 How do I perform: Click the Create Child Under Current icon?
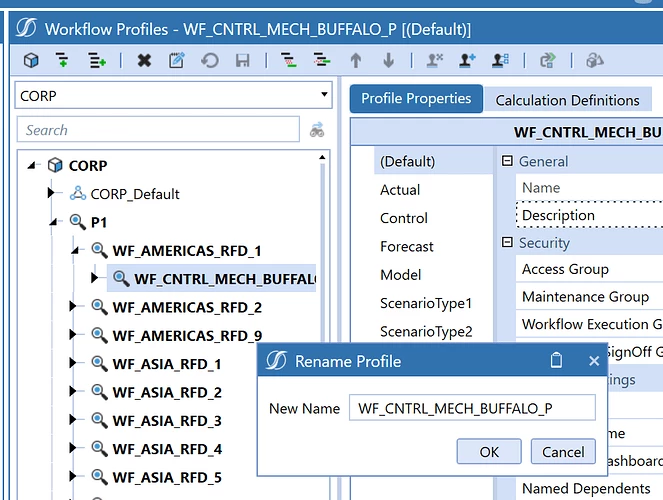tap(62, 60)
